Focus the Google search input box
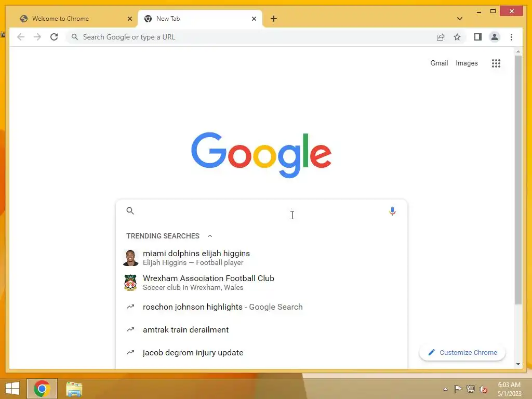 pyautogui.click(x=261, y=211)
